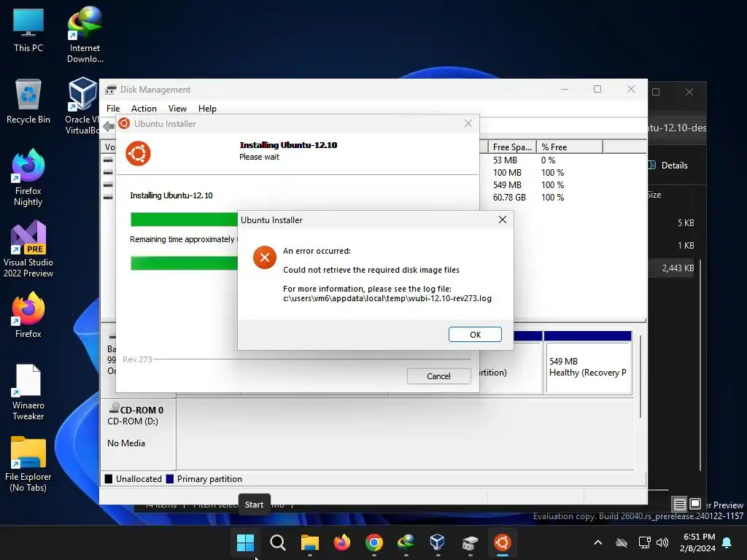Open Firefox Nightly desktop shortcut

point(28,178)
